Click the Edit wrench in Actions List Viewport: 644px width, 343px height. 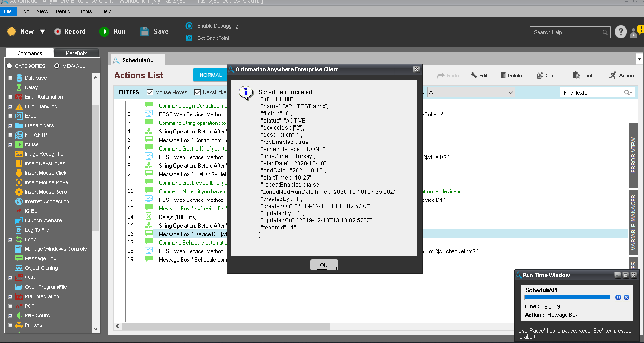click(473, 75)
